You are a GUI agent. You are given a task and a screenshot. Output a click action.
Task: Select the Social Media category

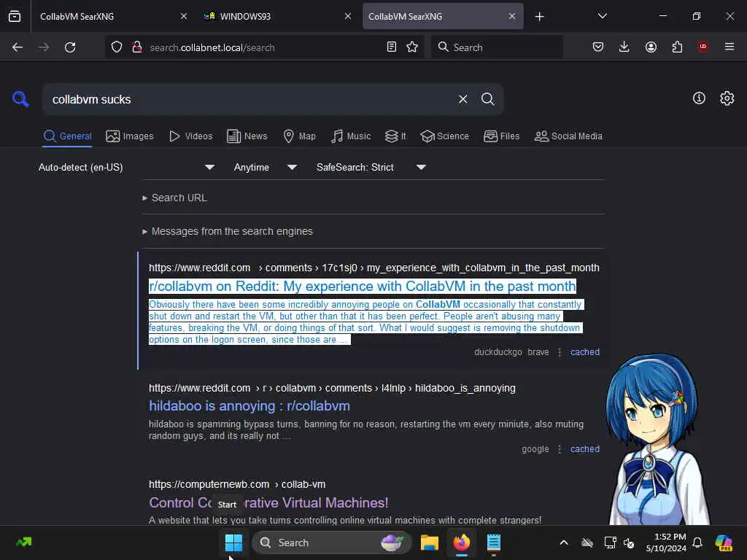point(568,136)
